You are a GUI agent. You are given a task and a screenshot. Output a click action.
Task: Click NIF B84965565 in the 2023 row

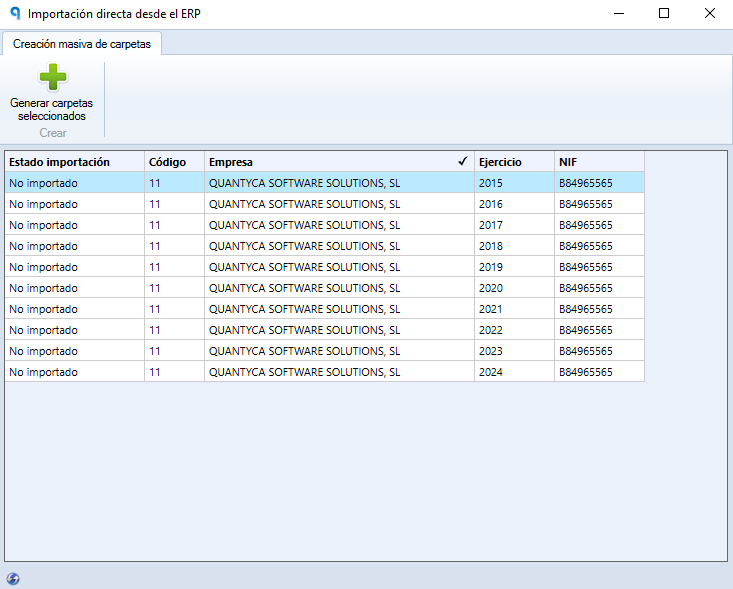click(599, 351)
